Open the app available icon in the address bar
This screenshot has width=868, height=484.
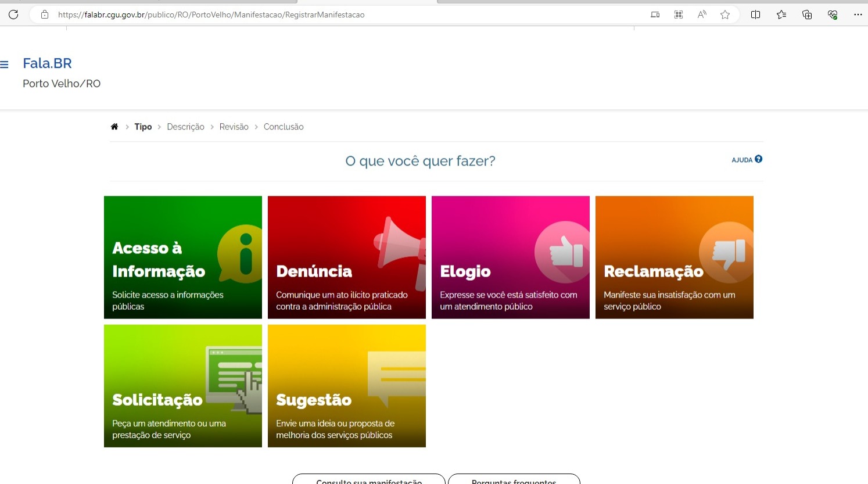655,15
